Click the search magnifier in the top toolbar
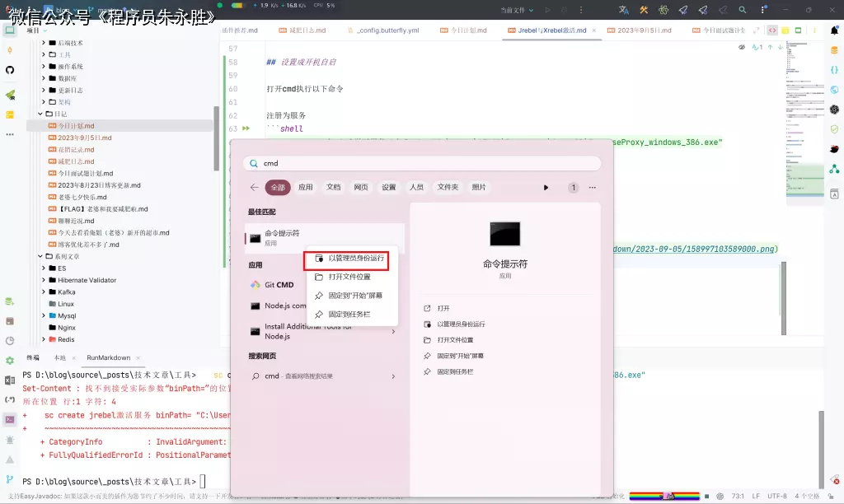 pyautogui.click(x=743, y=10)
